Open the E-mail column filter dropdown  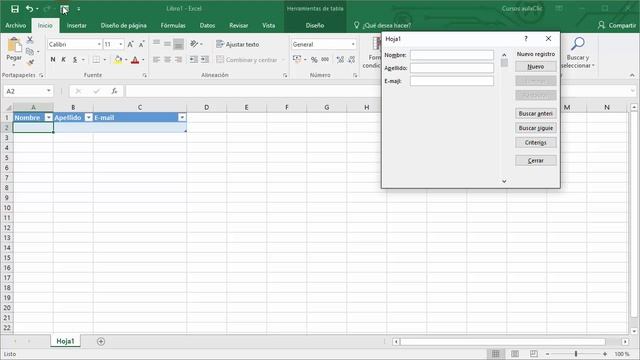click(182, 118)
